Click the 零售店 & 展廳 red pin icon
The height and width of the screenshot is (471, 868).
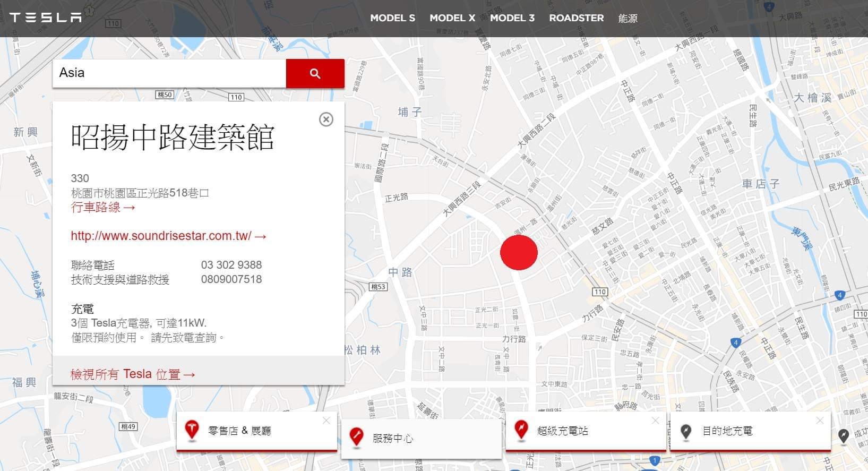click(192, 430)
